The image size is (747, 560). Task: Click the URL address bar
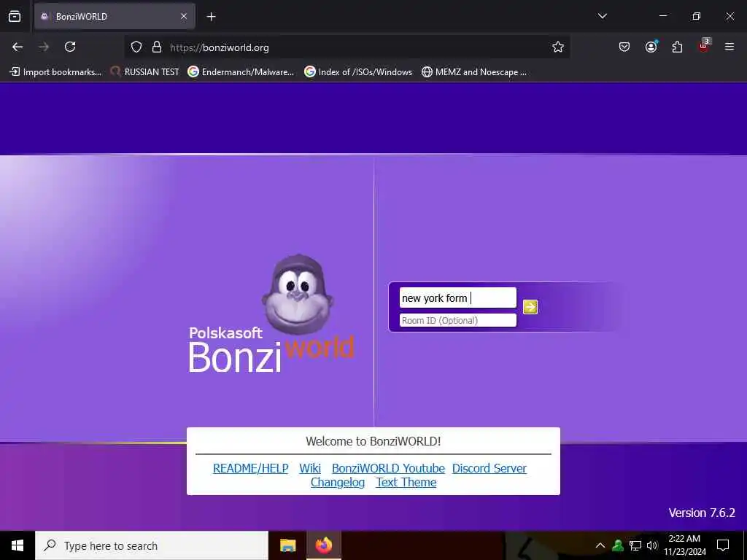click(347, 47)
